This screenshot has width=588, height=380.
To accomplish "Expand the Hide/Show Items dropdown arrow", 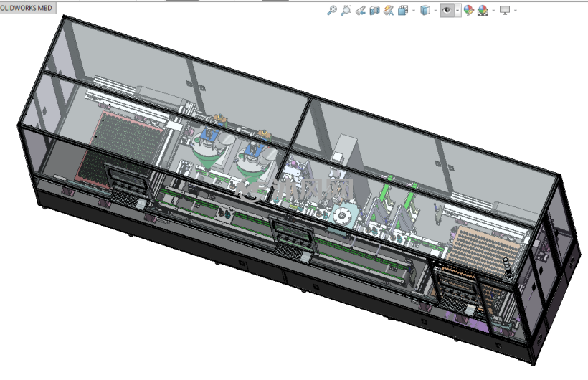I will 457,11.
